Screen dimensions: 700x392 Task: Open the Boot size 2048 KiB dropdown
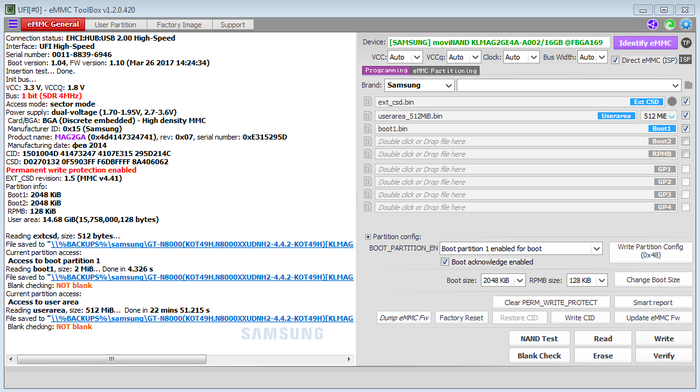tap(503, 280)
